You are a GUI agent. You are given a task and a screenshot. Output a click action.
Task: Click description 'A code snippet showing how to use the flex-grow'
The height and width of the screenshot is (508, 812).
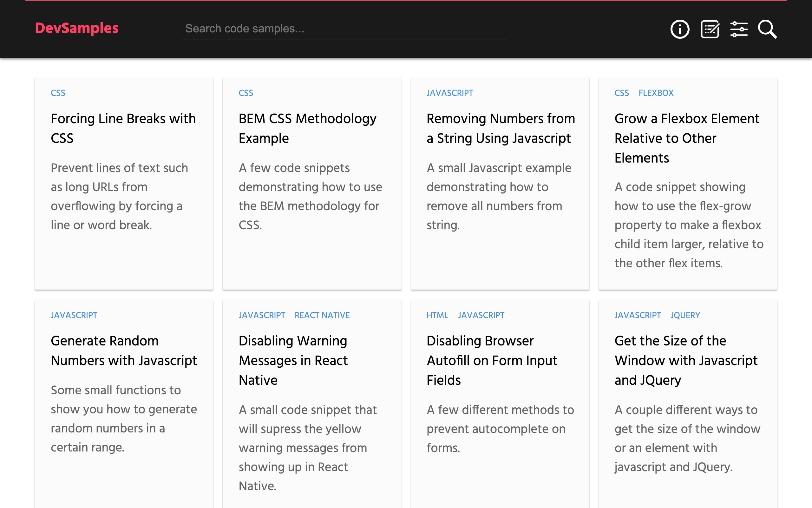pyautogui.click(x=689, y=225)
